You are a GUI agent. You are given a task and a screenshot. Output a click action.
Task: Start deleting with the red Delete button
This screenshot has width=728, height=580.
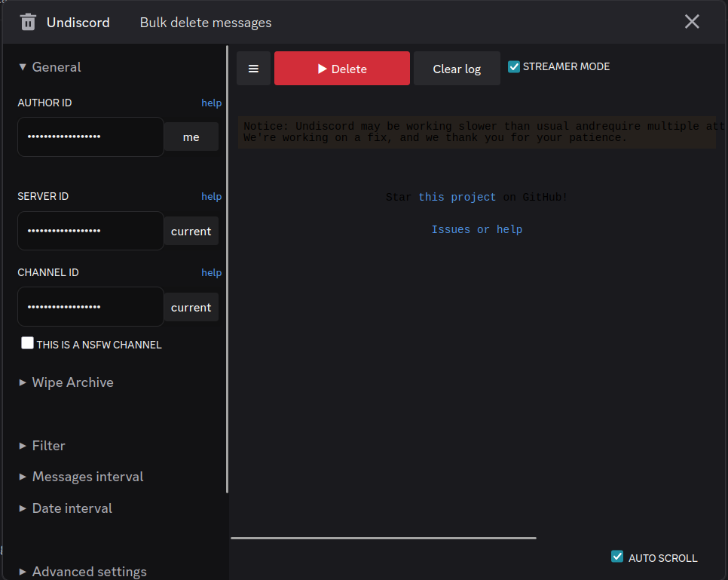[341, 69]
